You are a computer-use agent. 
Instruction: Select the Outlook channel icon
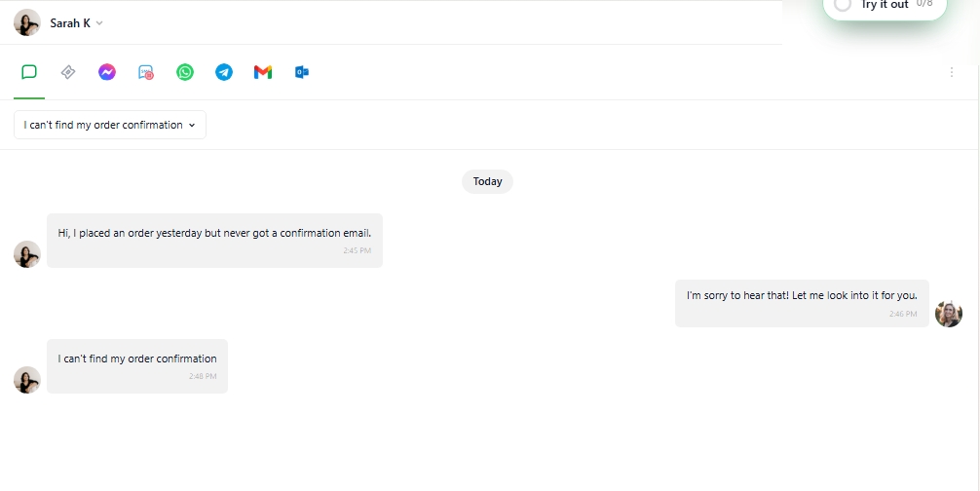pyautogui.click(x=302, y=72)
